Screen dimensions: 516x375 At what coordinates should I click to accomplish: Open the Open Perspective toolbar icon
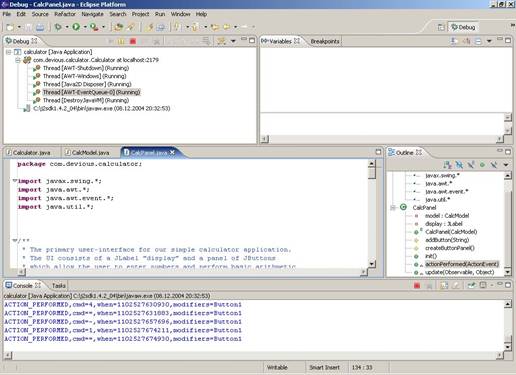441,27
